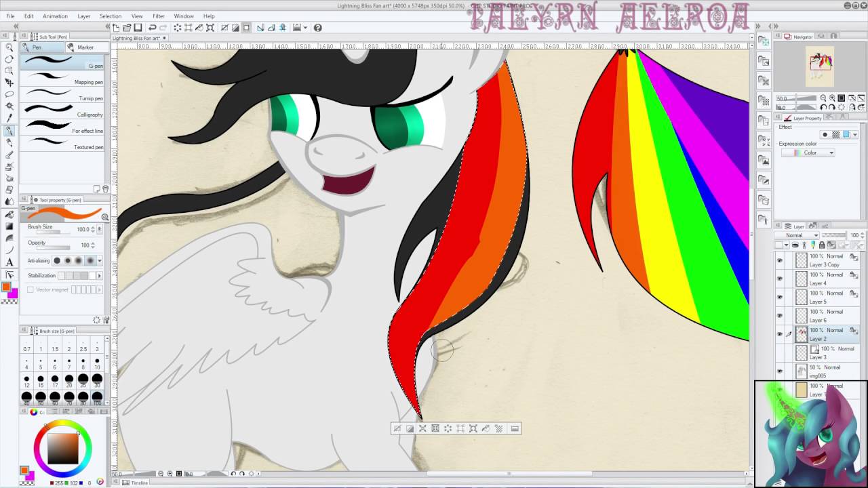Select the Text tool
This screenshot has height=488, width=868.
pos(9,262)
